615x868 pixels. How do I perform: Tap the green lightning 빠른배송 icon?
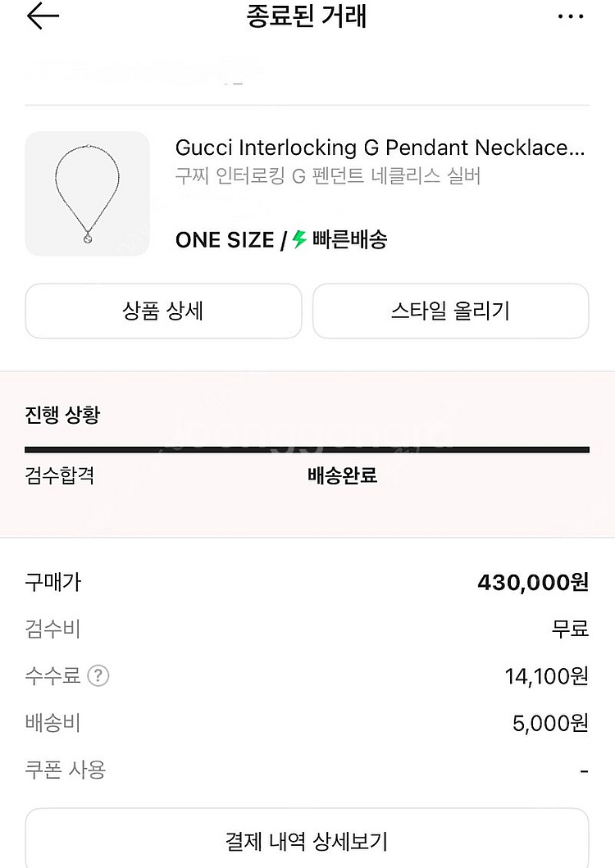pyautogui.click(x=299, y=239)
